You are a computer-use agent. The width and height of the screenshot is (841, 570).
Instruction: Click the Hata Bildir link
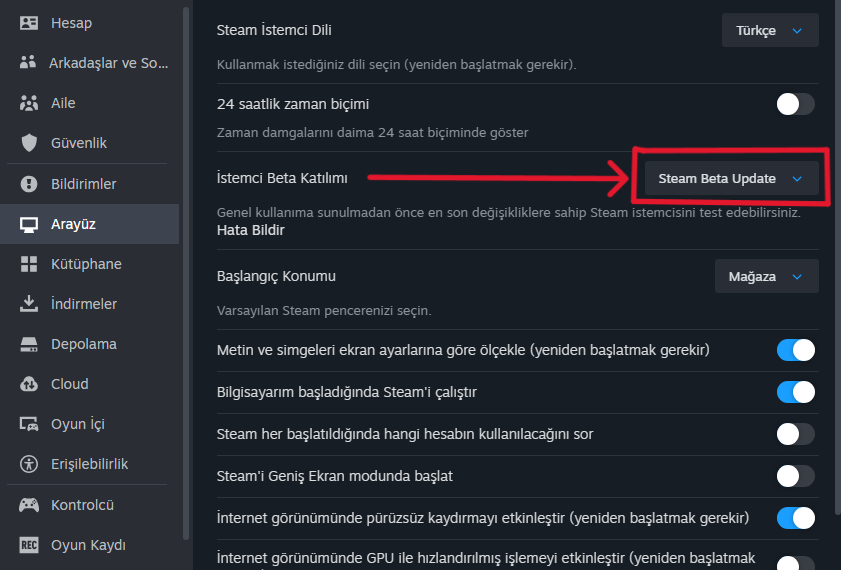(251, 230)
